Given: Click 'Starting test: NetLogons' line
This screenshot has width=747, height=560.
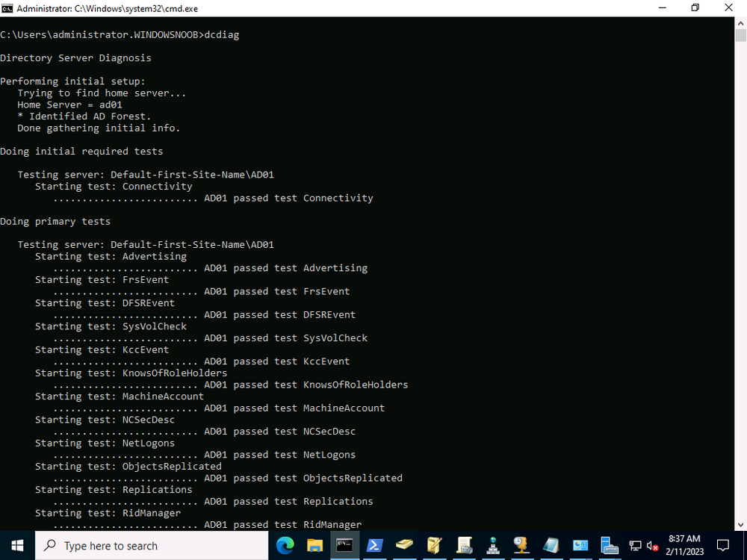Looking at the screenshot, I should pos(105,443).
